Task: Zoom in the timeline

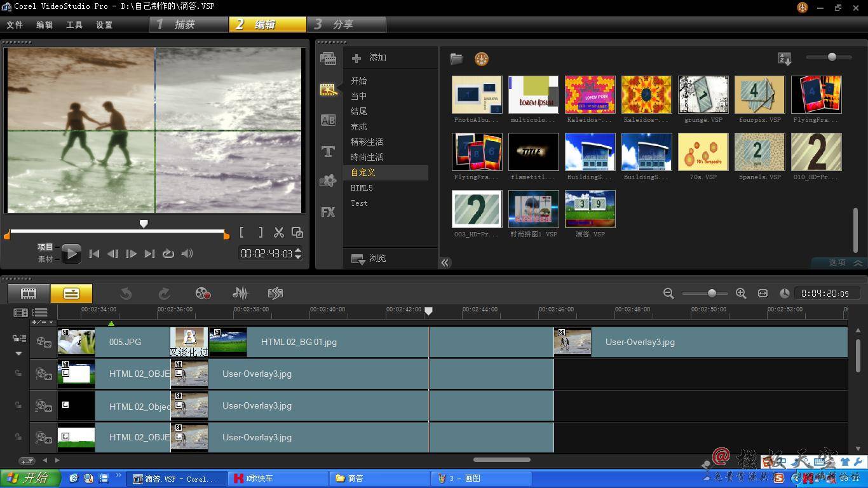Action: (741, 293)
